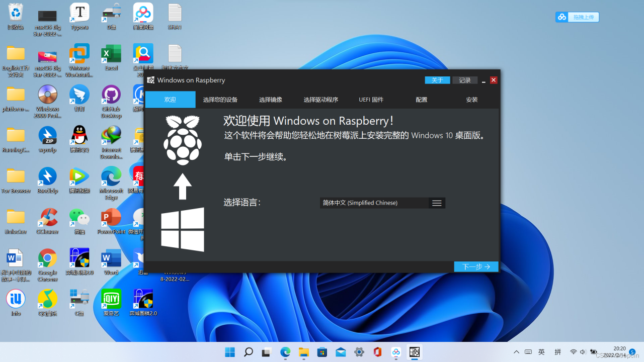Open File Explorer from the taskbar

tap(304, 352)
